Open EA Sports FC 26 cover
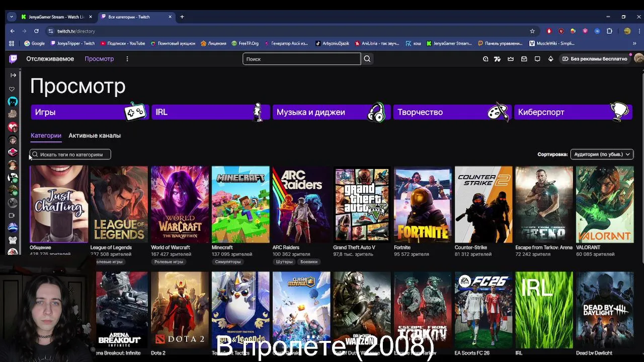The image size is (644, 362). point(484,310)
